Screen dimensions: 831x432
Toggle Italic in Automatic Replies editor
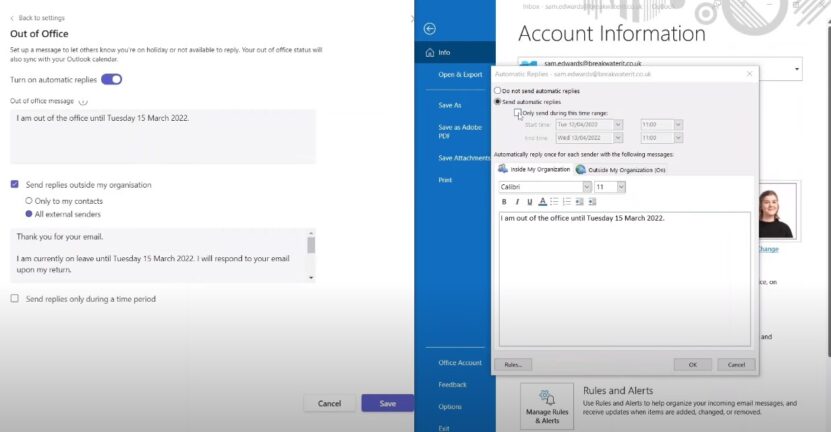(x=517, y=202)
